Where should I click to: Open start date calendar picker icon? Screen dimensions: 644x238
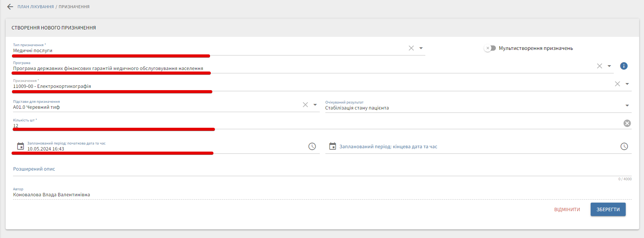[x=21, y=146]
